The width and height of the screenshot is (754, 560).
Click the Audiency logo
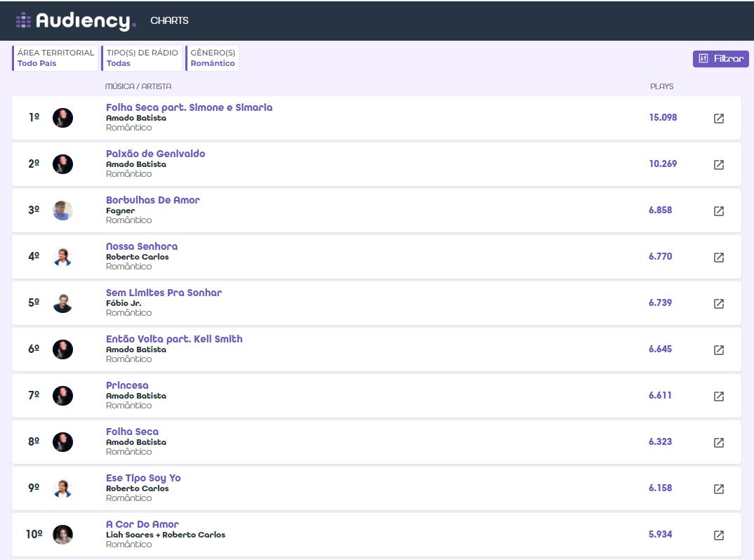coord(76,20)
